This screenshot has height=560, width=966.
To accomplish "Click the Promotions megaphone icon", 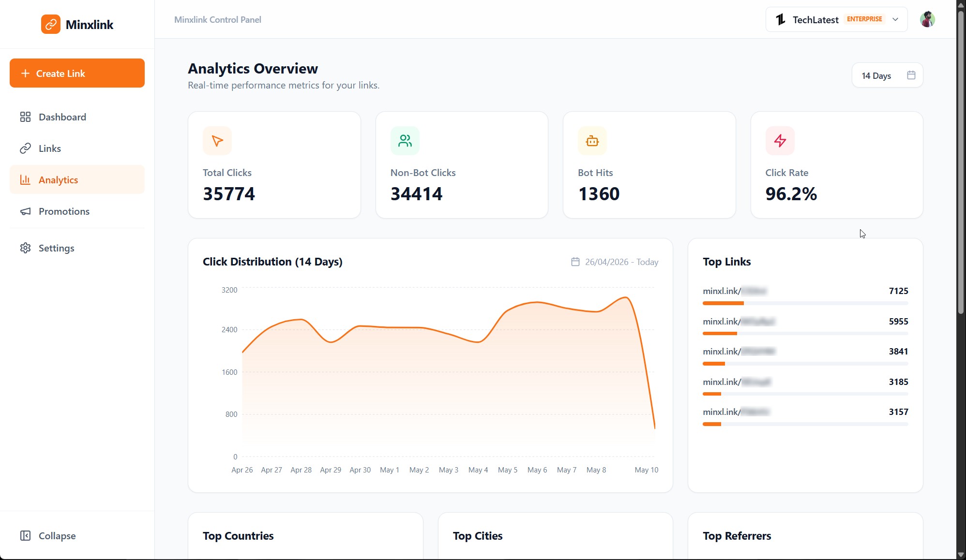I will click(25, 211).
